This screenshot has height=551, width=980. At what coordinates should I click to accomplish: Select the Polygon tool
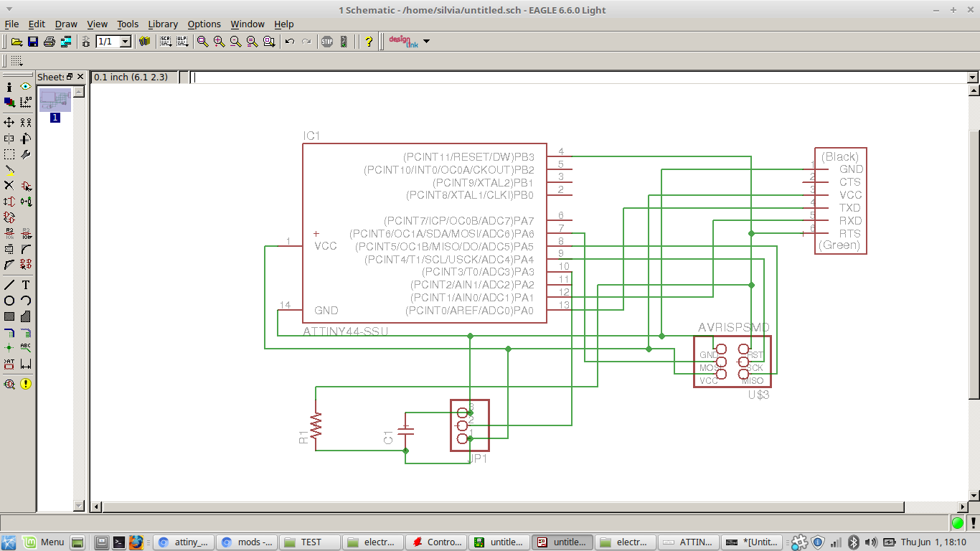(x=26, y=316)
